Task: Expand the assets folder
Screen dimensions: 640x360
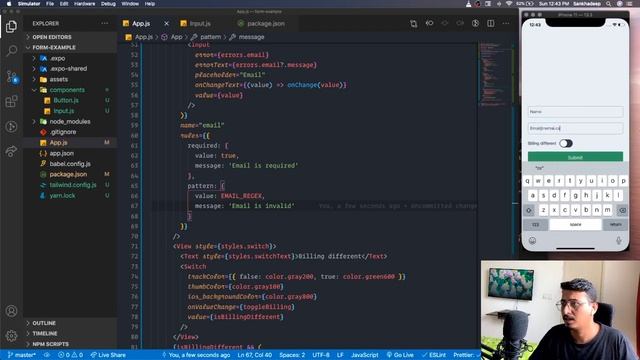Action: tap(70, 79)
